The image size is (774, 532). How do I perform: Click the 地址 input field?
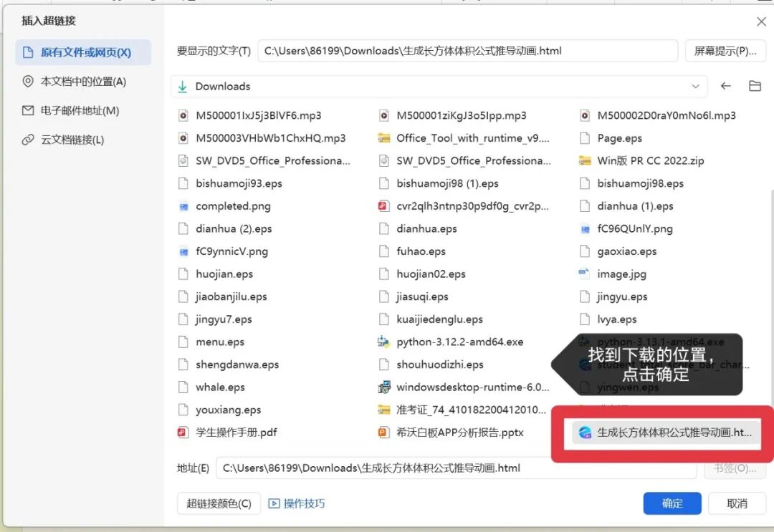(x=459, y=468)
